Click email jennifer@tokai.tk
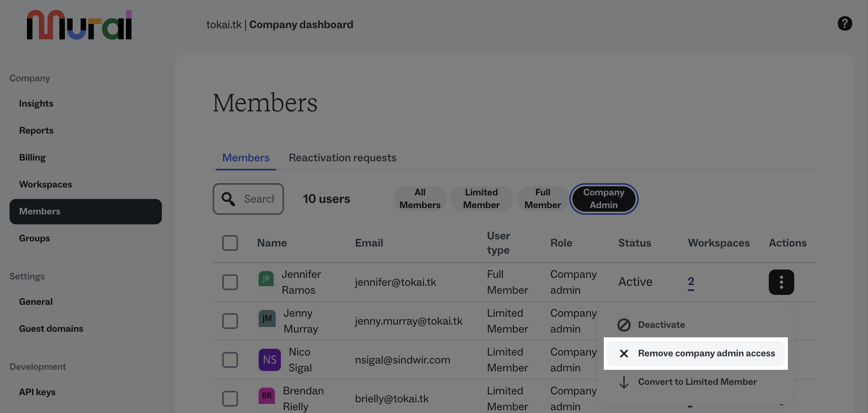Image resolution: width=868 pixels, height=413 pixels. point(396,282)
